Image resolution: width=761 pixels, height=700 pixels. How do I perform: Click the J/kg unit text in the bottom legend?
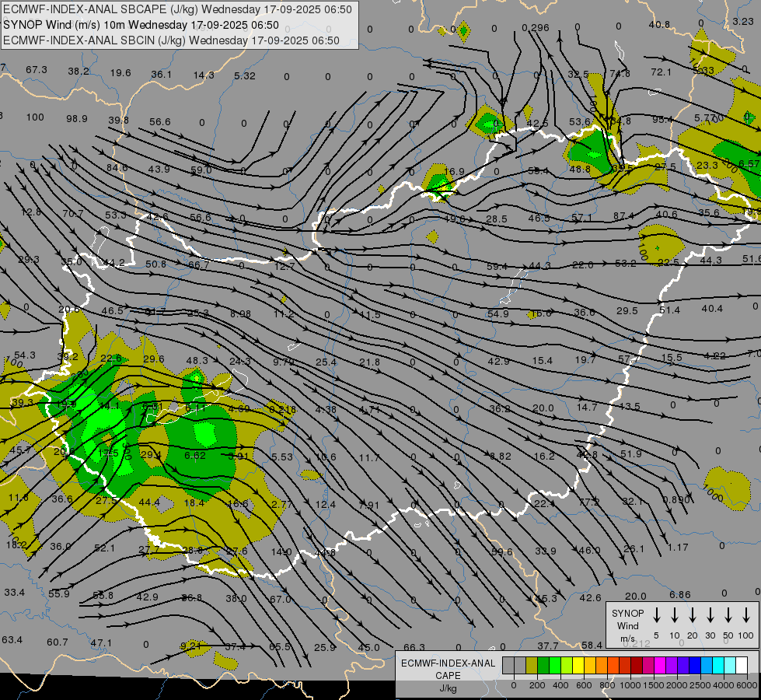coord(448,688)
